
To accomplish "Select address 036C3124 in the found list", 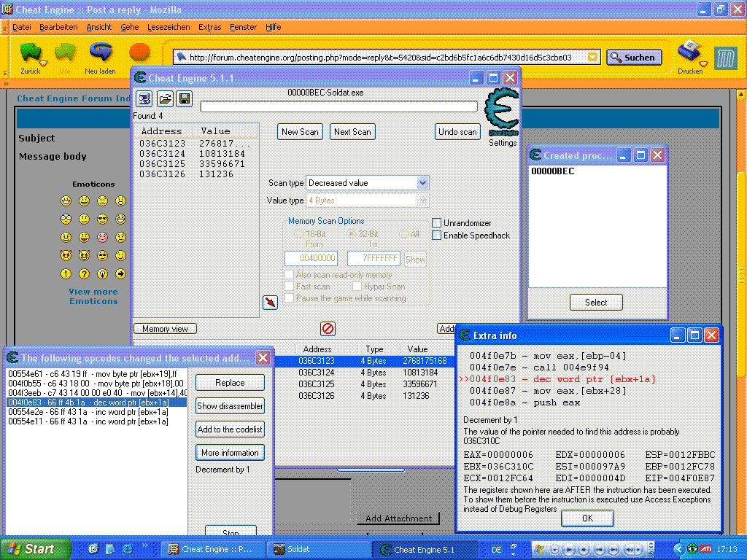I will 162,154.
